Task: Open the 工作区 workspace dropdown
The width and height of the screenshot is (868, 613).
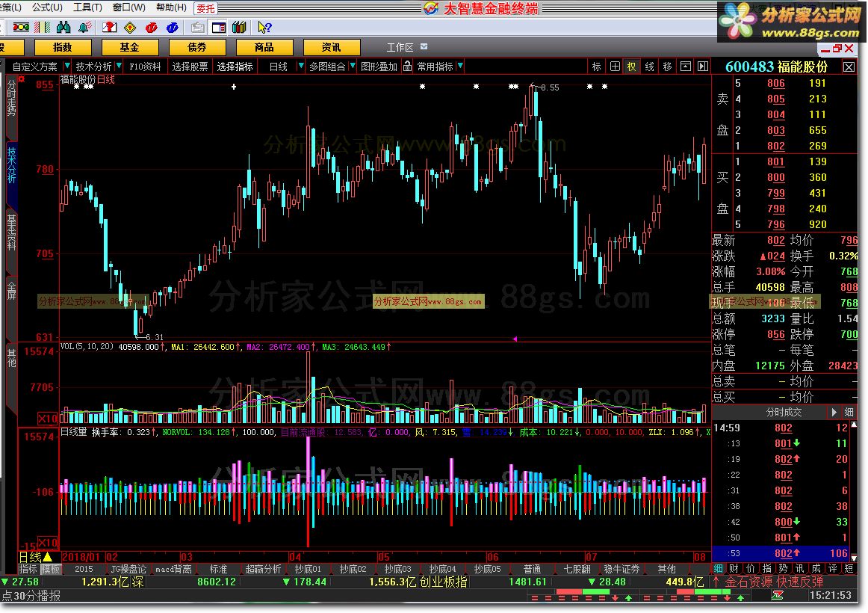Action: (424, 47)
